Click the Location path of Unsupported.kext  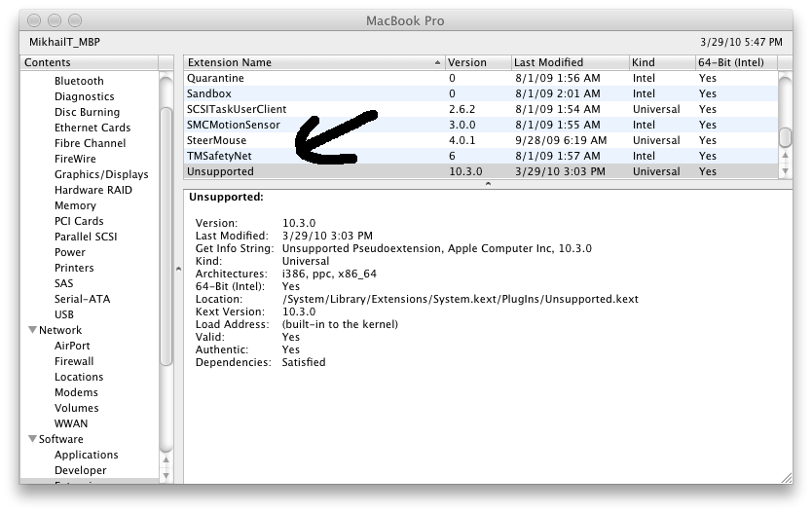(x=460, y=299)
